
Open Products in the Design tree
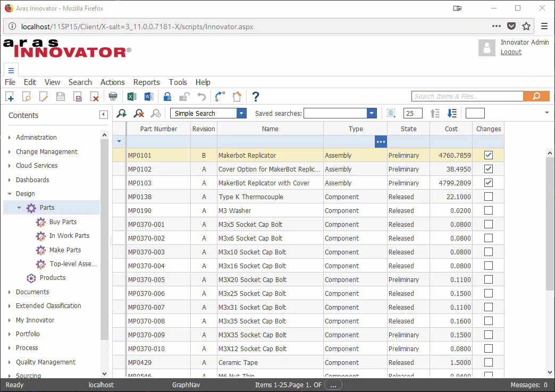click(x=53, y=278)
